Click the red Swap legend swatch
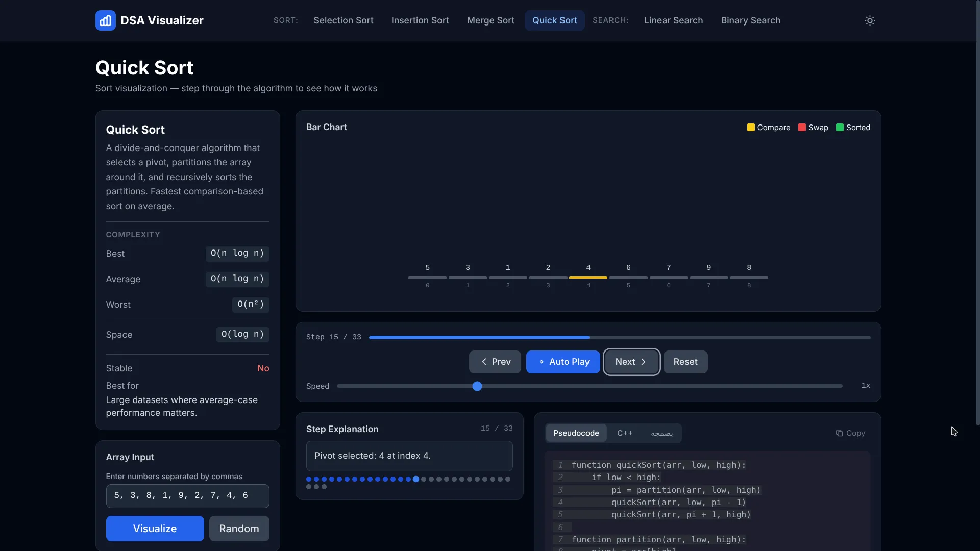This screenshot has width=980, height=551. pos(802,128)
